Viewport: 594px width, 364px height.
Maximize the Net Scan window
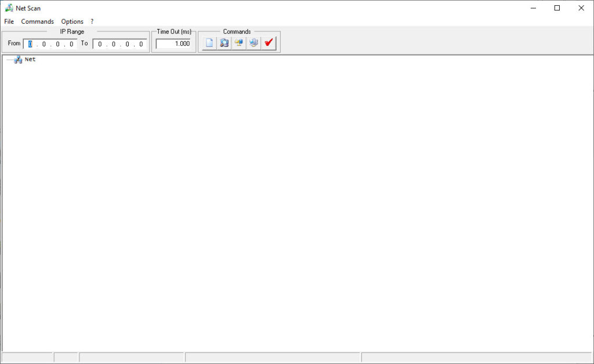coord(557,8)
